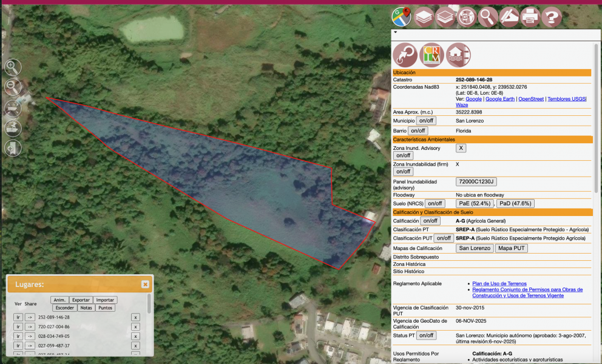The height and width of the screenshot is (364, 602).
Task: Toggle Municipio visibility with its on/off button
Action: [425, 121]
